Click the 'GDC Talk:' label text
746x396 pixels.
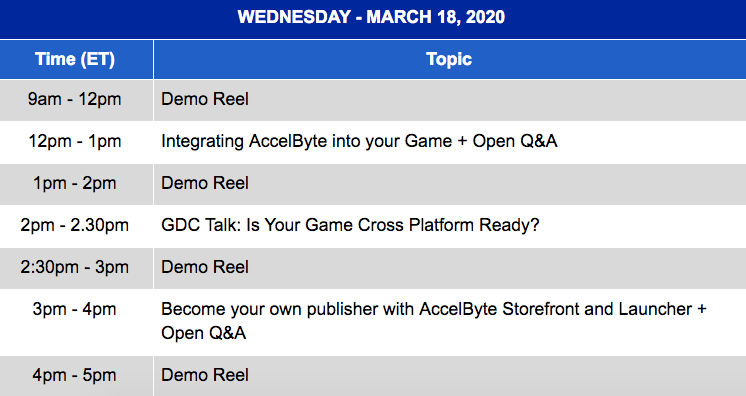(201, 225)
